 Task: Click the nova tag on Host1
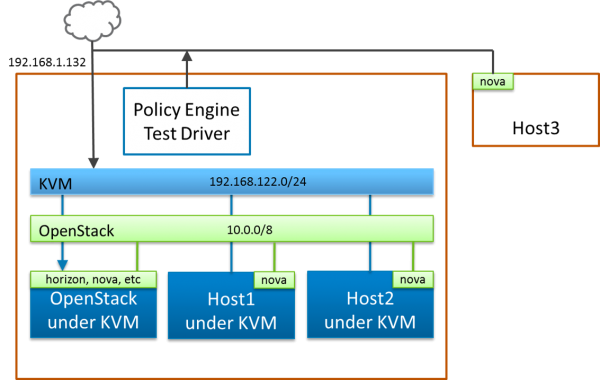pyautogui.click(x=274, y=280)
